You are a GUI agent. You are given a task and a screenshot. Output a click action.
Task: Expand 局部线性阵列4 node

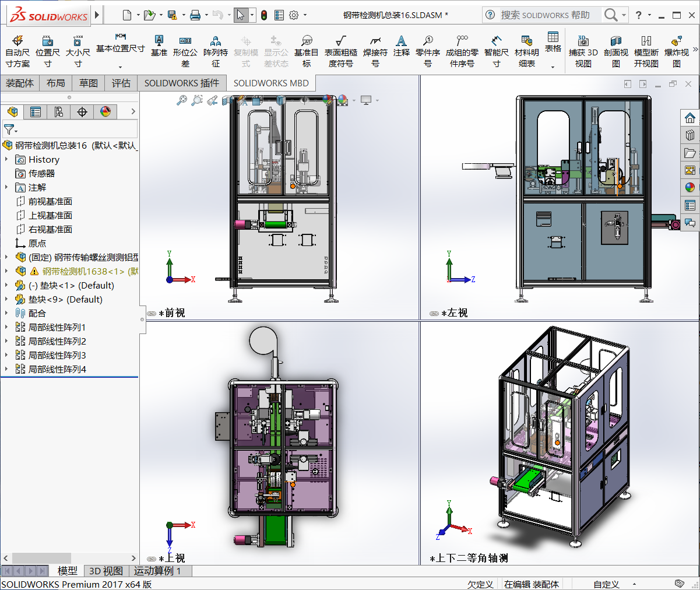coord(6,369)
